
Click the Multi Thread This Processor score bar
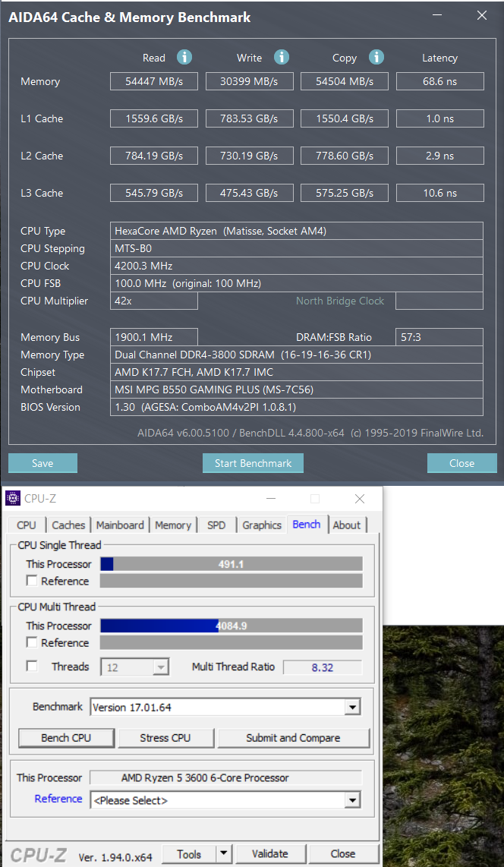tap(232, 626)
